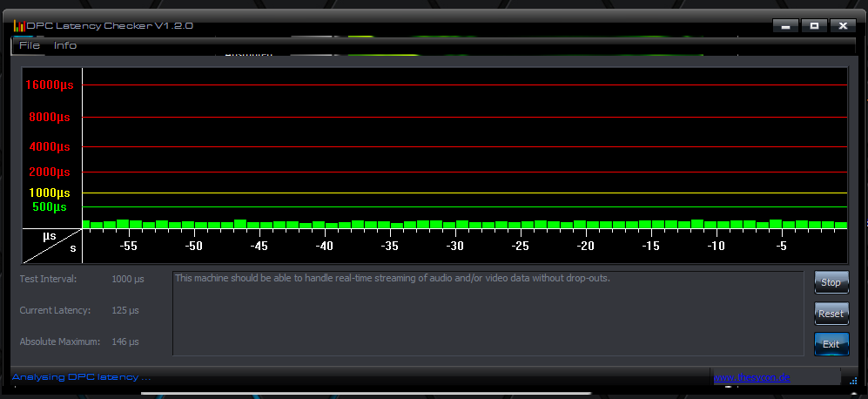The height and width of the screenshot is (399, 868).
Task: Click the 500µs green axis label
Action: (50, 207)
